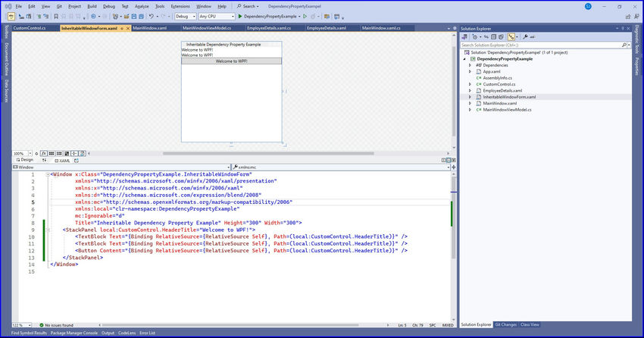Viewport: 644px width, 338px height.
Task: Open the Build menu
Action: click(92, 6)
